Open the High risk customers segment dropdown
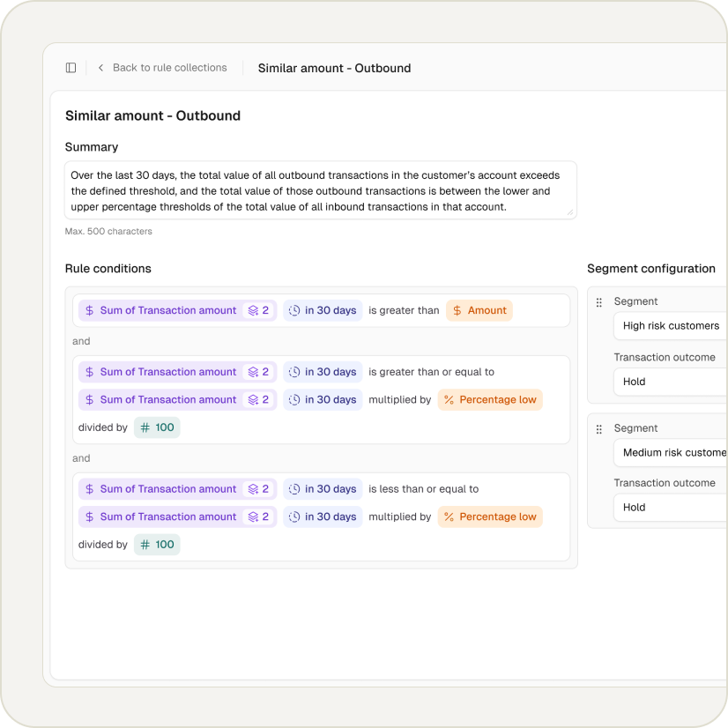This screenshot has width=728, height=728. (671, 326)
